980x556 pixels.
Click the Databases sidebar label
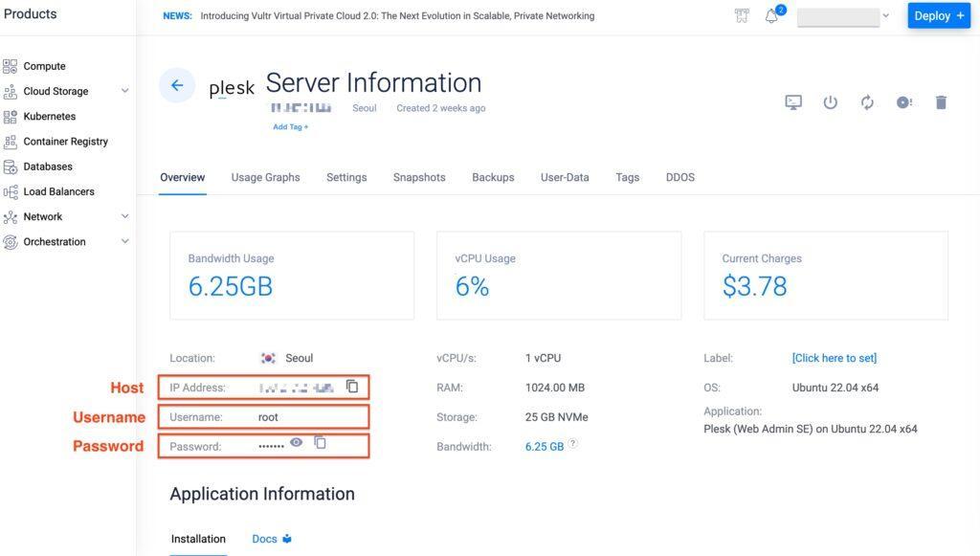pyautogui.click(x=48, y=167)
